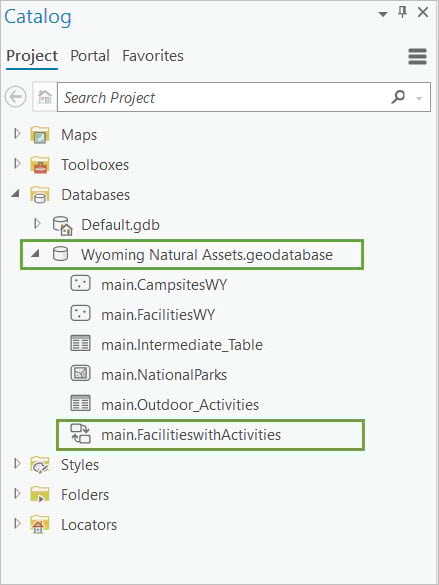
Task: Switch to the Project tab
Action: click(32, 56)
